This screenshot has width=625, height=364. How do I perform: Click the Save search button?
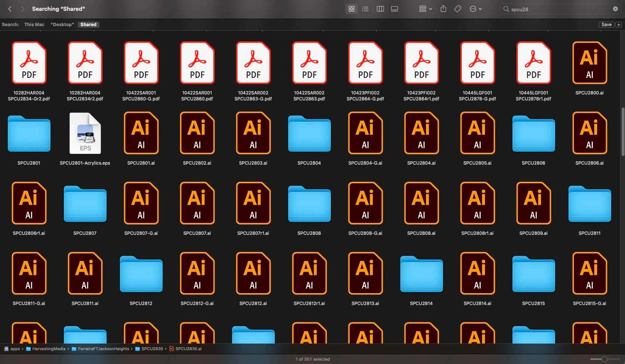606,25
